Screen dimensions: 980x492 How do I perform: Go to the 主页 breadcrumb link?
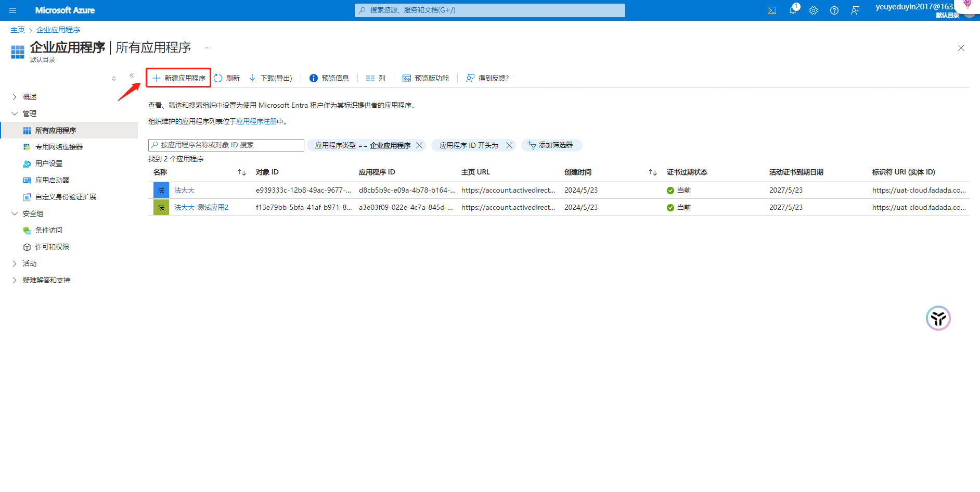pos(18,30)
